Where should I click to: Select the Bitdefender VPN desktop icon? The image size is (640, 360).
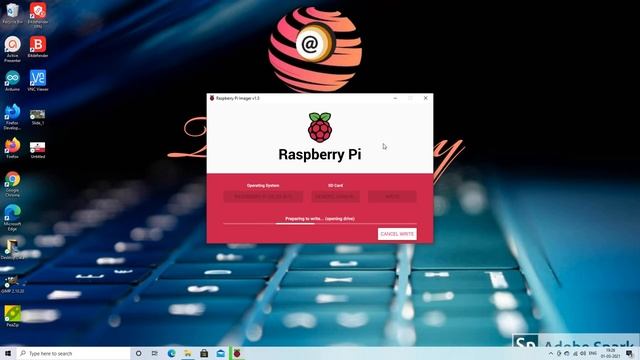(38, 15)
